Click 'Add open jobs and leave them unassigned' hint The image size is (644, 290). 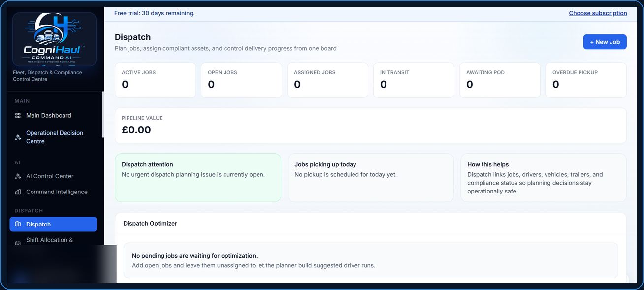pyautogui.click(x=254, y=265)
